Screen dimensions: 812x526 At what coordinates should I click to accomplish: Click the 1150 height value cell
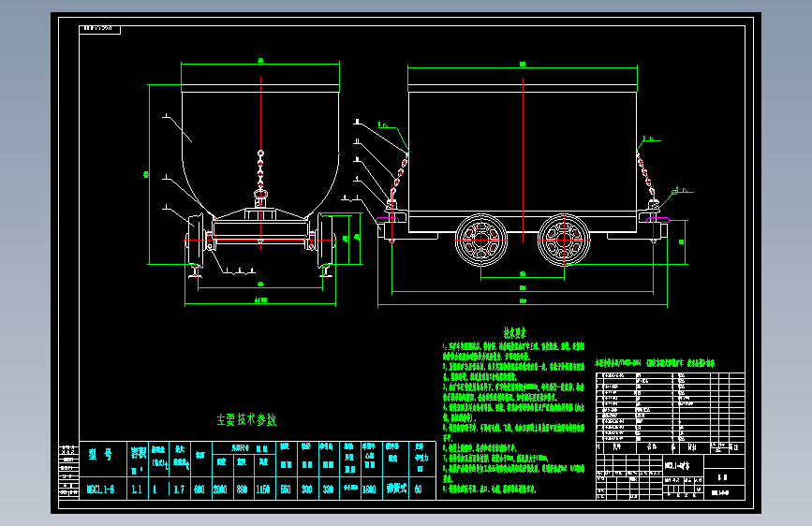pyautogui.click(x=263, y=489)
